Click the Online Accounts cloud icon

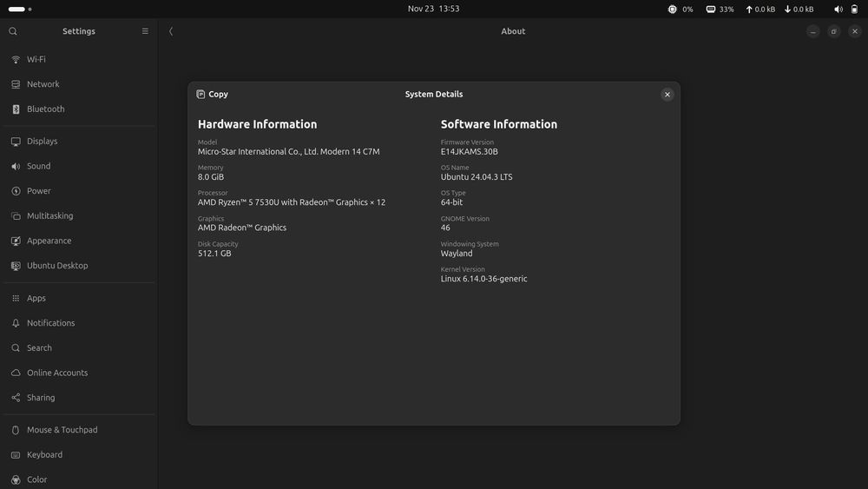click(16, 373)
